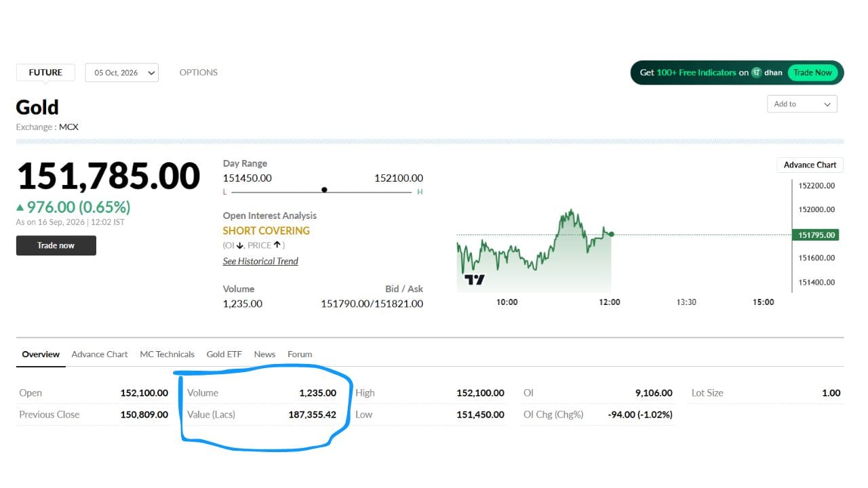
Task: Click the Gold heading
Action: pos(37,107)
